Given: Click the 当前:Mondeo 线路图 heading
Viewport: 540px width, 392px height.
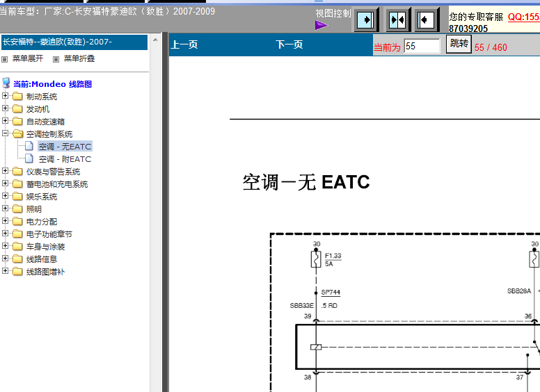Looking at the screenshot, I should 52,84.
